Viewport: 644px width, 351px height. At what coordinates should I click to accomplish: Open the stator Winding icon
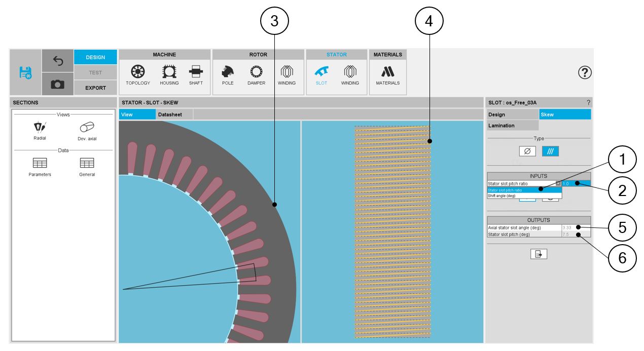(350, 74)
